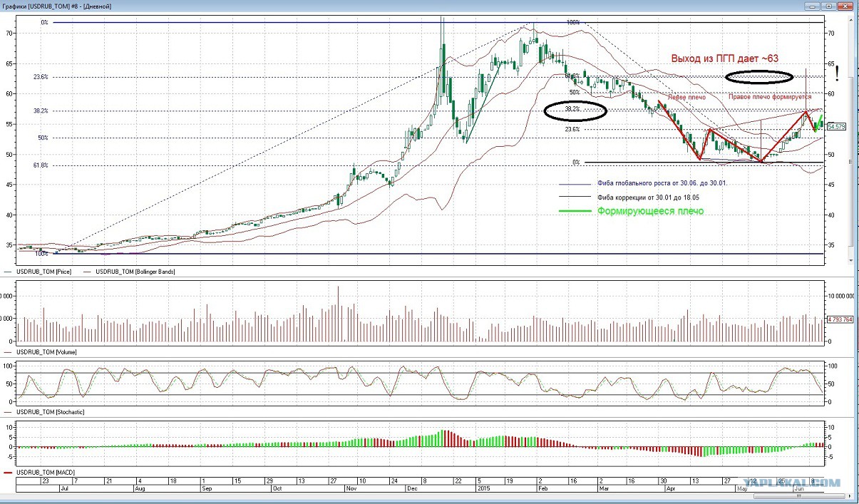
Task: Click the vertical scrollbar up arrow
Action: point(850,19)
